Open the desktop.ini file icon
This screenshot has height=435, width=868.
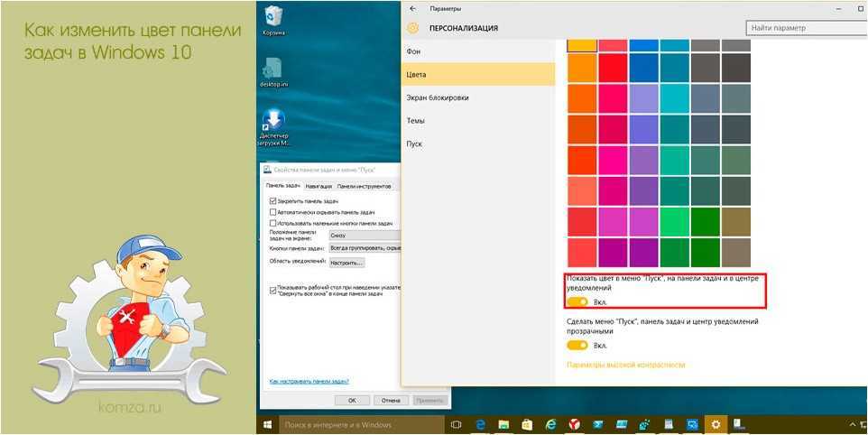[273, 72]
